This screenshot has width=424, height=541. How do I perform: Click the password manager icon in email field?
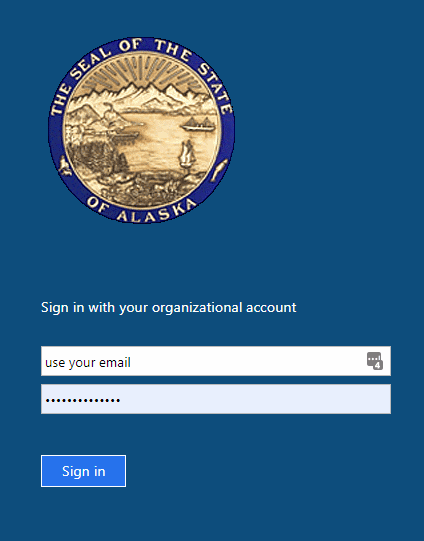tap(375, 361)
